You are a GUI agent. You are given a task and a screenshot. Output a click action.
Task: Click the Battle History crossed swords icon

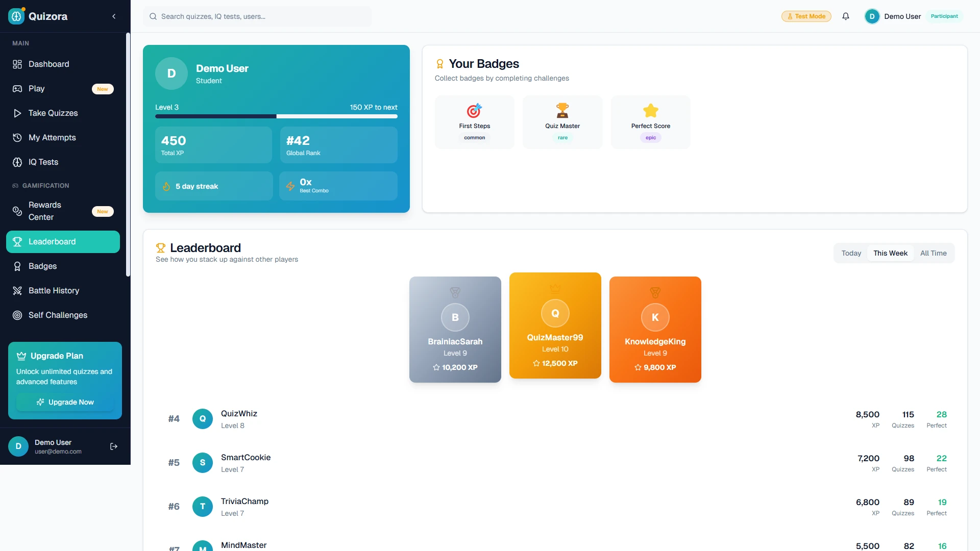coord(17,291)
